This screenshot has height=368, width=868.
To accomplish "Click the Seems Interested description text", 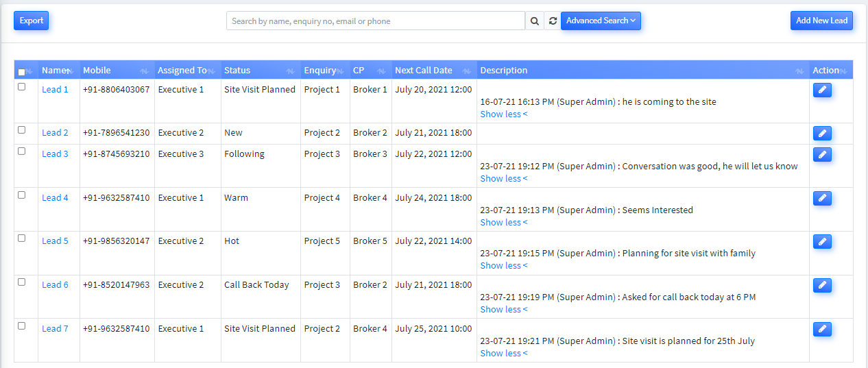I will tap(658, 210).
